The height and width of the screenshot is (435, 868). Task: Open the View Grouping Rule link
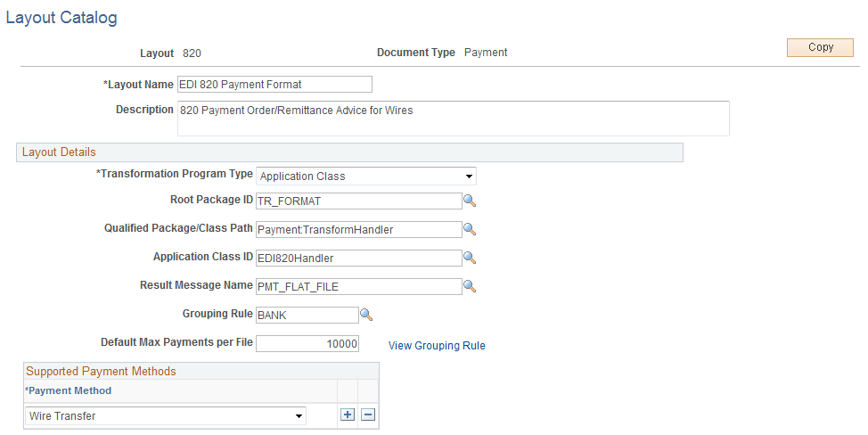click(x=437, y=346)
